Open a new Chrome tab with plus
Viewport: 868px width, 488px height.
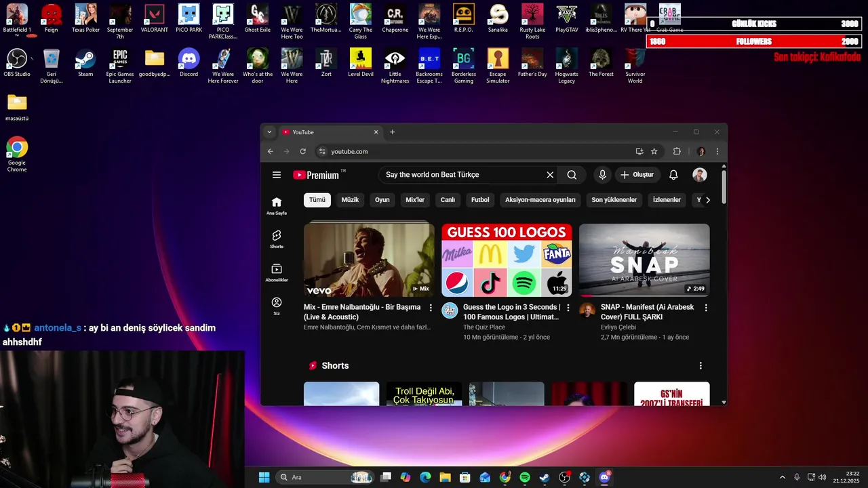tap(392, 132)
